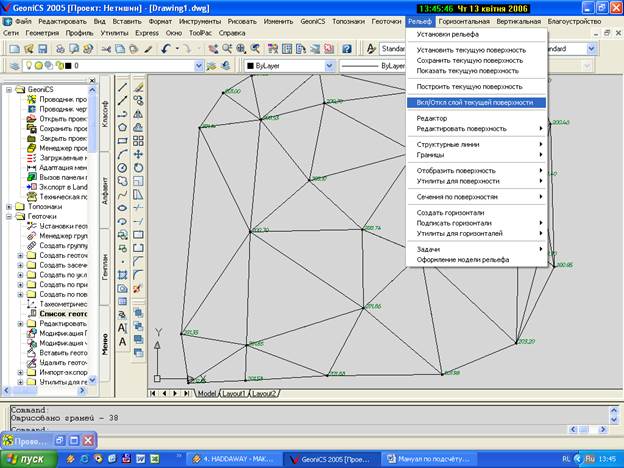Select the Rectangle draw tool

(x=123, y=141)
